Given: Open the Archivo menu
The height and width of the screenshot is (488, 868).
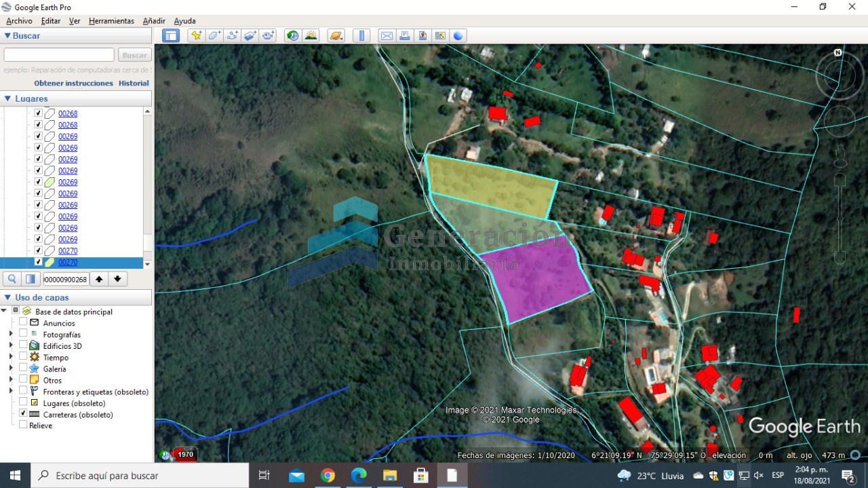Looking at the screenshot, I should coord(19,21).
